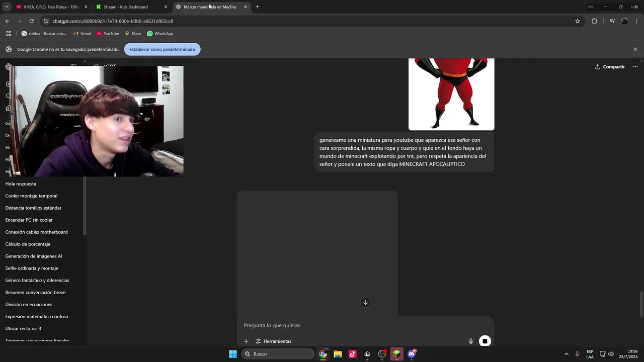
Task: Click the scroll-to-bottom arrow button
Action: 365,302
